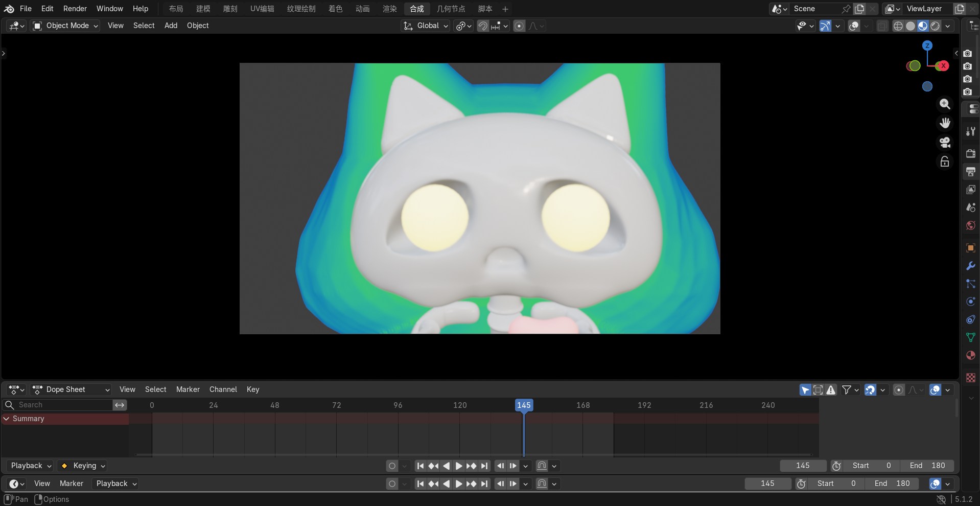Toggle viewport gizmos display
This screenshot has width=980, height=506.
[825, 26]
